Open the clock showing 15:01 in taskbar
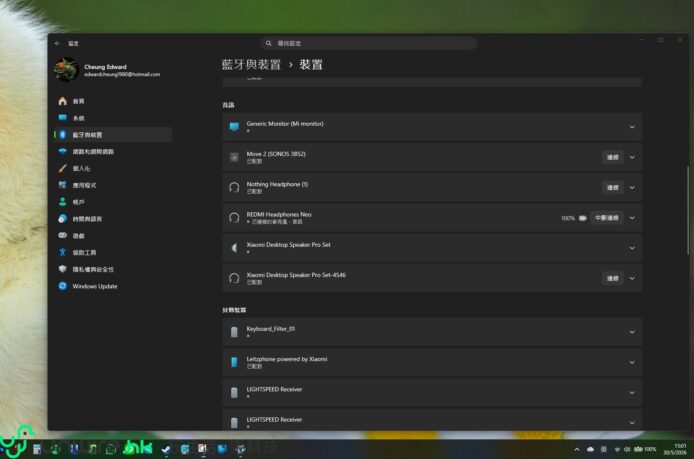 point(675,449)
